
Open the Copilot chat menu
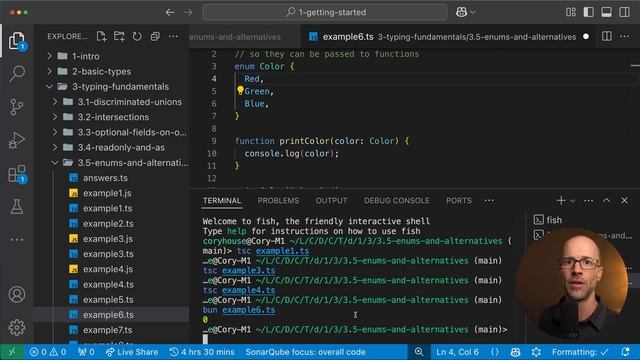[x=465, y=12]
